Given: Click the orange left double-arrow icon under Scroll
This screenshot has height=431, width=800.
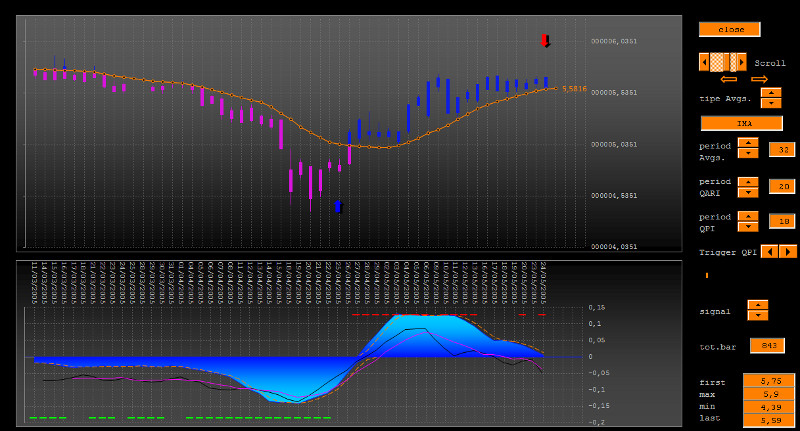Looking at the screenshot, I should 728,79.
